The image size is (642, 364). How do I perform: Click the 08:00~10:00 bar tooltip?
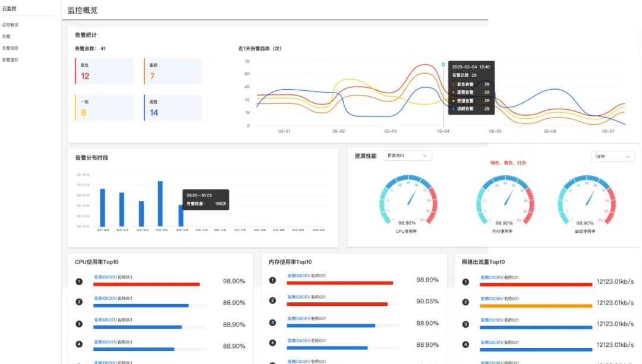tap(206, 200)
